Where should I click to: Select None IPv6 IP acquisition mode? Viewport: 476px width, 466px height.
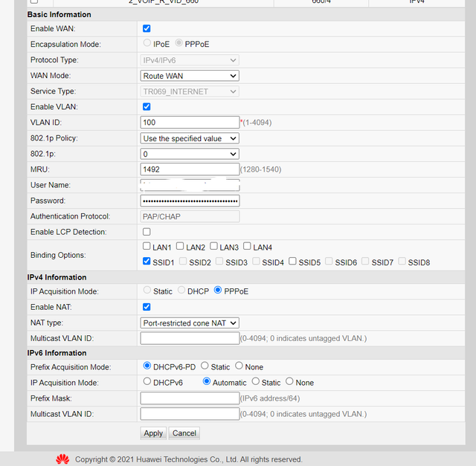(289, 381)
